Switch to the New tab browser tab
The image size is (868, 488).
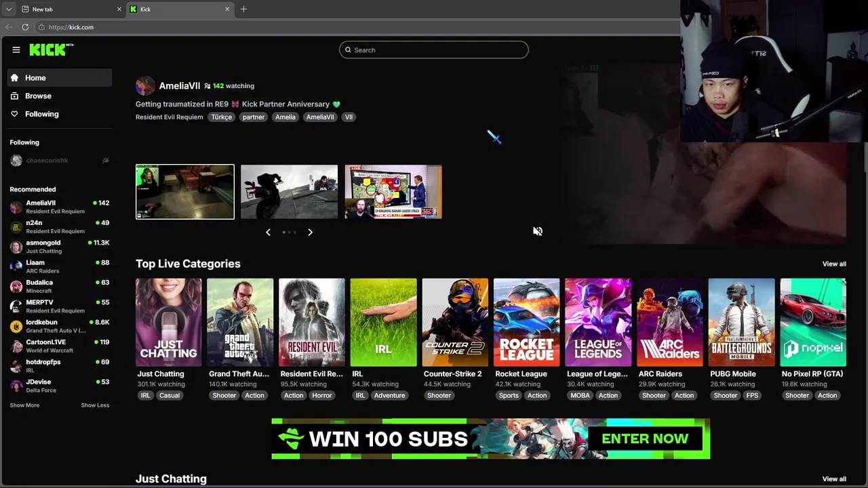[71, 9]
